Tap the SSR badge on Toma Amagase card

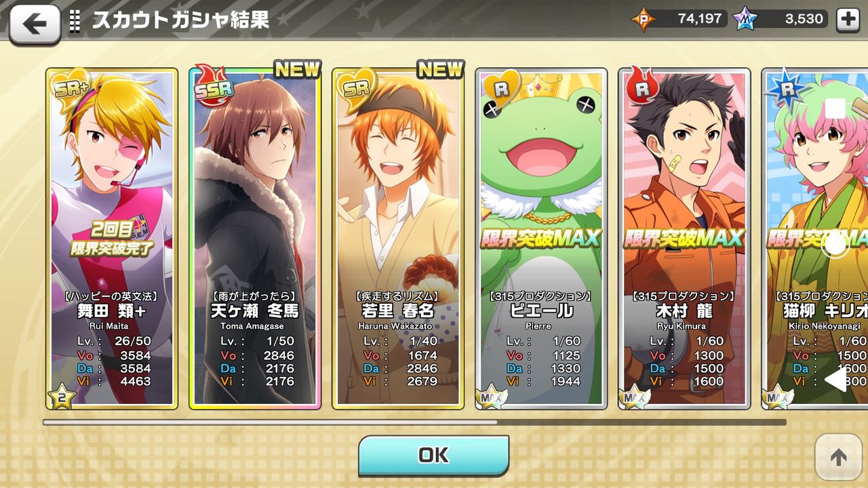[212, 85]
